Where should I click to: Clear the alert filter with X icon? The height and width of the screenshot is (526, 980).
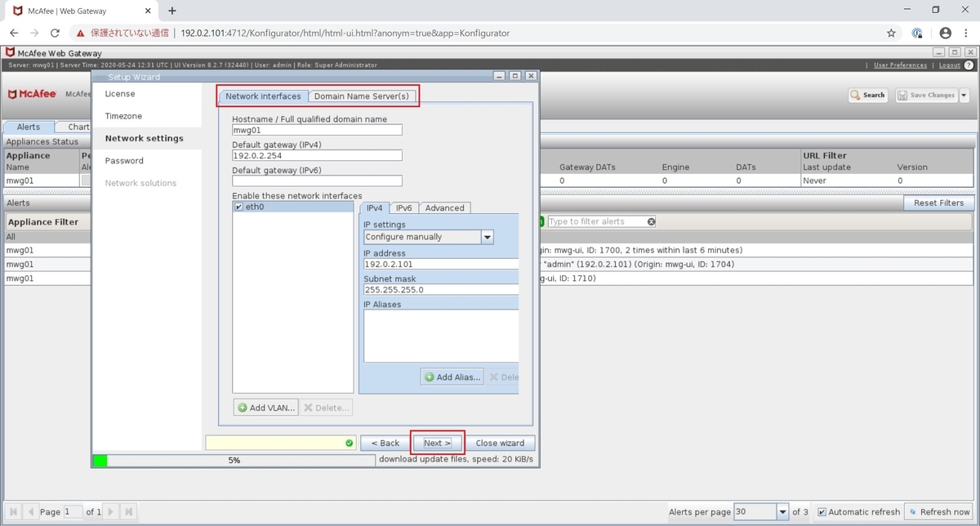(652, 221)
